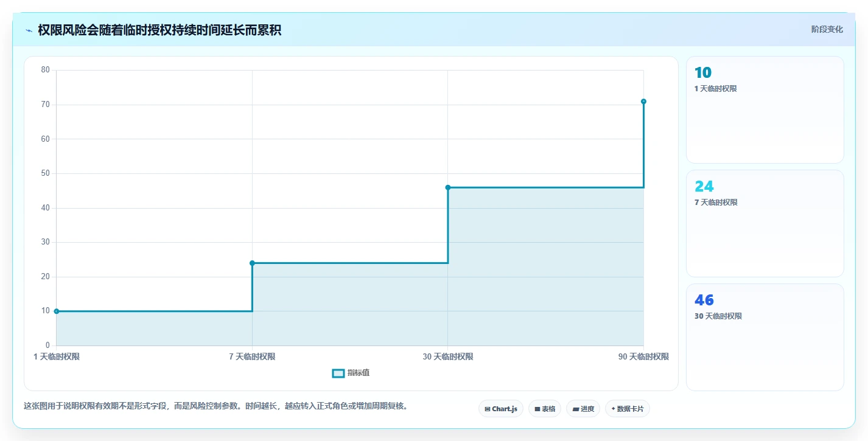Open the card showing 24
868x441 pixels.
pos(765,223)
